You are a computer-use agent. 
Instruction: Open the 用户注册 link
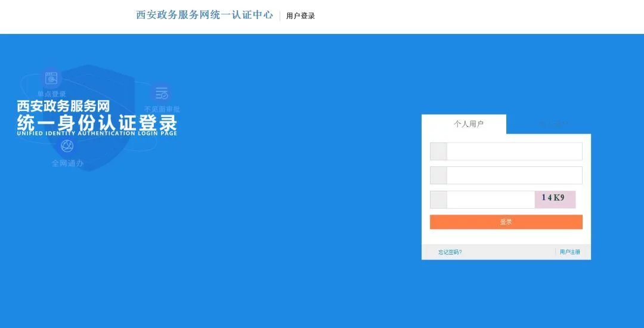[x=569, y=252]
